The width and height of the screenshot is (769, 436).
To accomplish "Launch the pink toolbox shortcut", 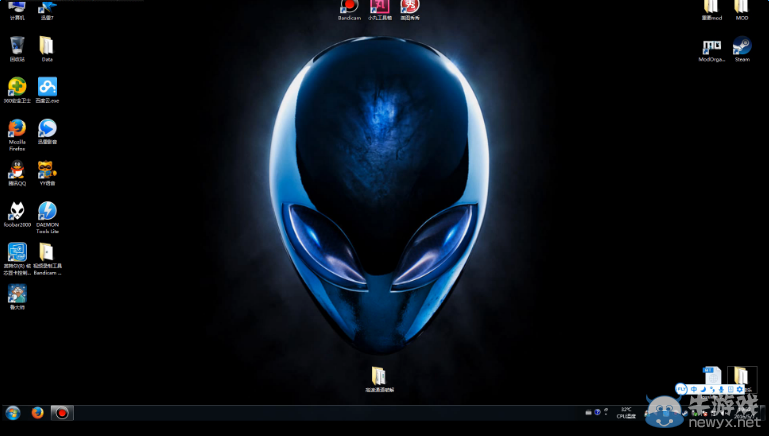I will pos(380,10).
